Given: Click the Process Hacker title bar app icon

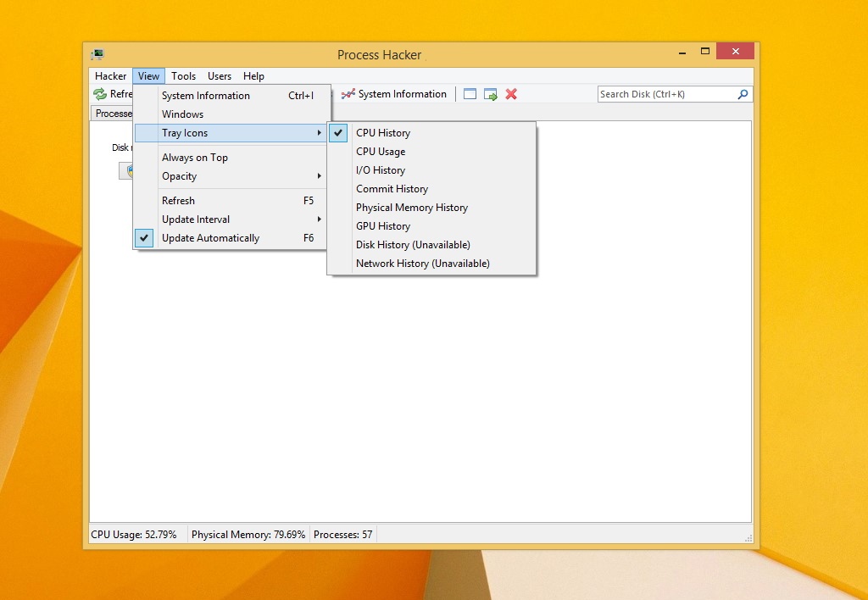Looking at the screenshot, I should [98, 54].
